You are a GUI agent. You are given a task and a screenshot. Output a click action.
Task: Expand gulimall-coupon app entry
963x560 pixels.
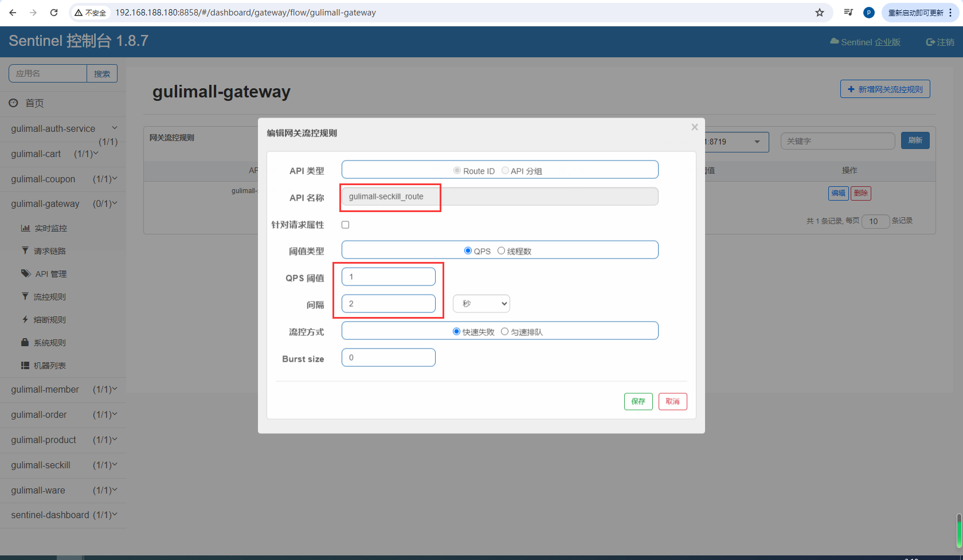63,179
